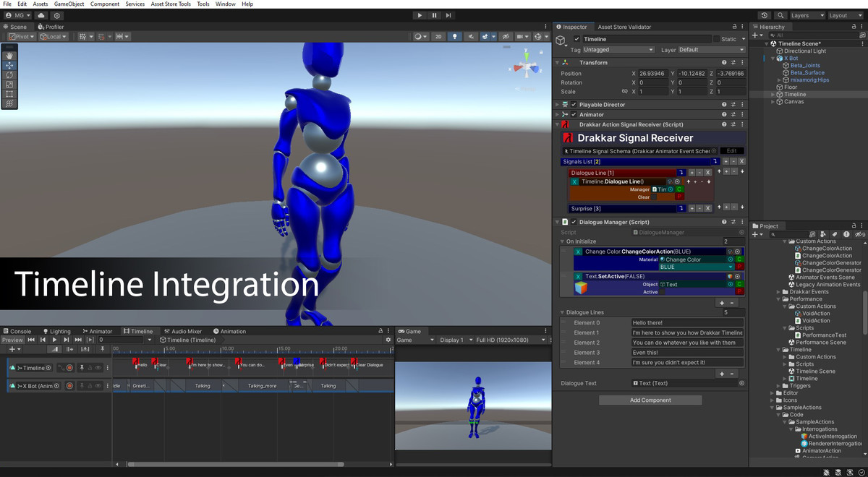The image size is (868, 477).
Task: Select the Hand (view) tool in Scene
Action: pos(9,56)
